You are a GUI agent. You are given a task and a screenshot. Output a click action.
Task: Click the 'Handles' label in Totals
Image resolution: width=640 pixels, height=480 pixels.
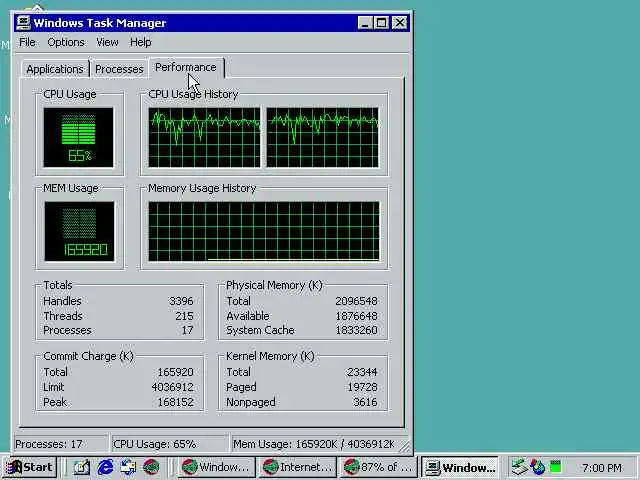pos(62,301)
